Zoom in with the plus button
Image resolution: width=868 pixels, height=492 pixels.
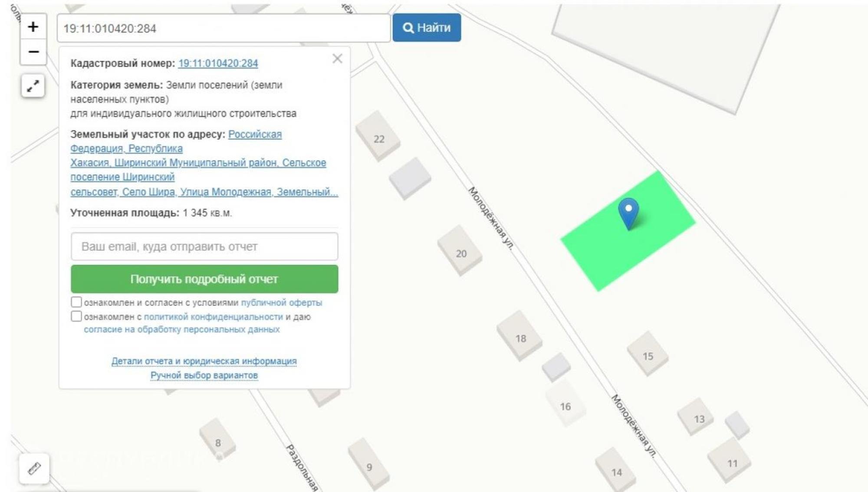(33, 27)
